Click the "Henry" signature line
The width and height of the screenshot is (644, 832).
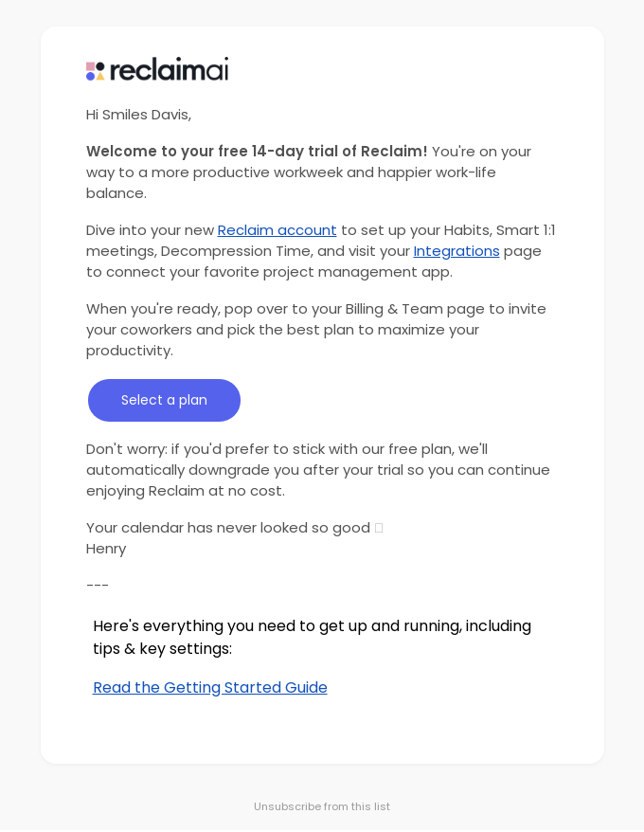[x=106, y=549]
